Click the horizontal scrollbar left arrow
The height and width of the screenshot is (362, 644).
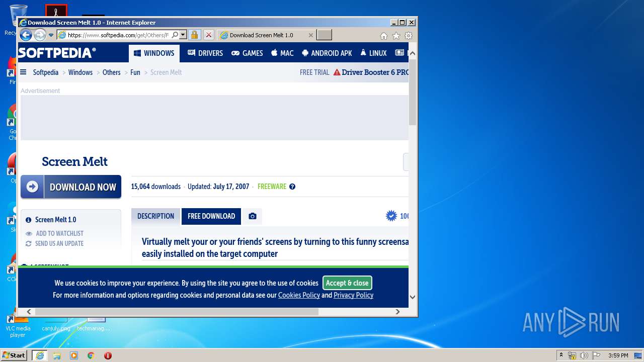pyautogui.click(x=29, y=312)
